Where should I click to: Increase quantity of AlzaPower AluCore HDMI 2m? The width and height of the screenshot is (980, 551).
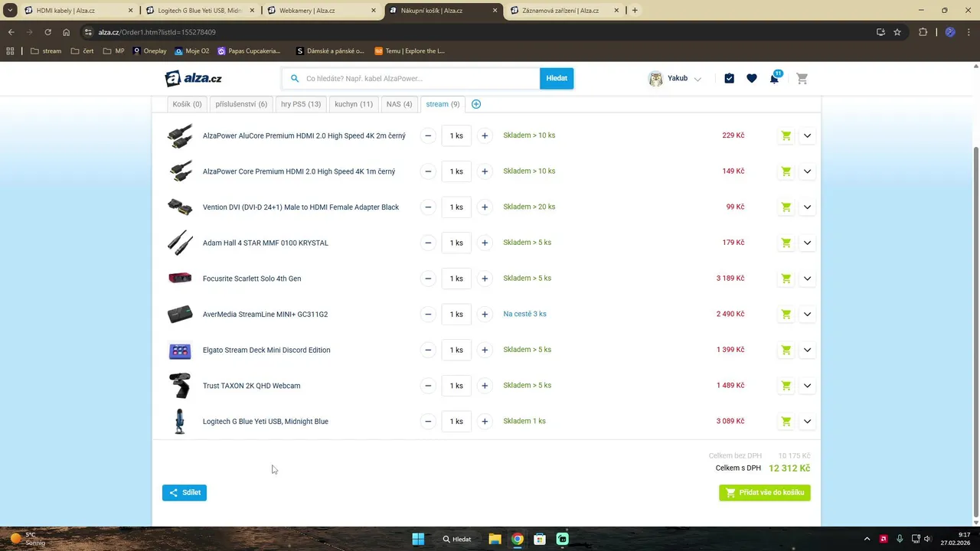(x=485, y=135)
